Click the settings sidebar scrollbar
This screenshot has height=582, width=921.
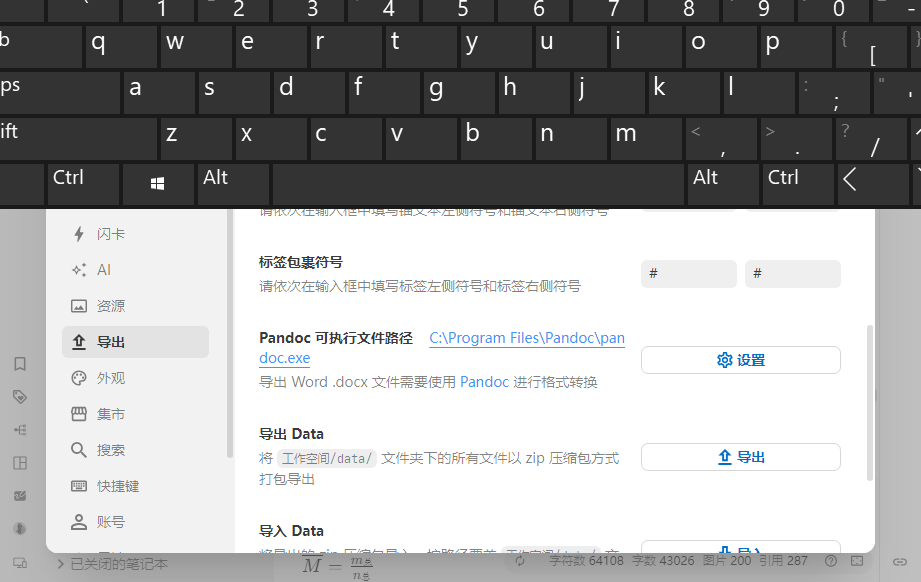coord(230,334)
